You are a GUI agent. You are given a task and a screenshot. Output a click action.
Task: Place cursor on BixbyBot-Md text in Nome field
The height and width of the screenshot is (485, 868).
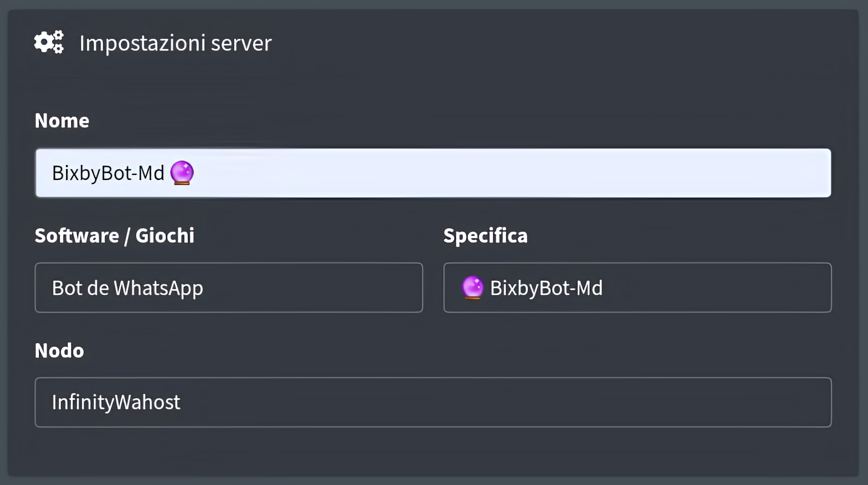pyautogui.click(x=108, y=173)
